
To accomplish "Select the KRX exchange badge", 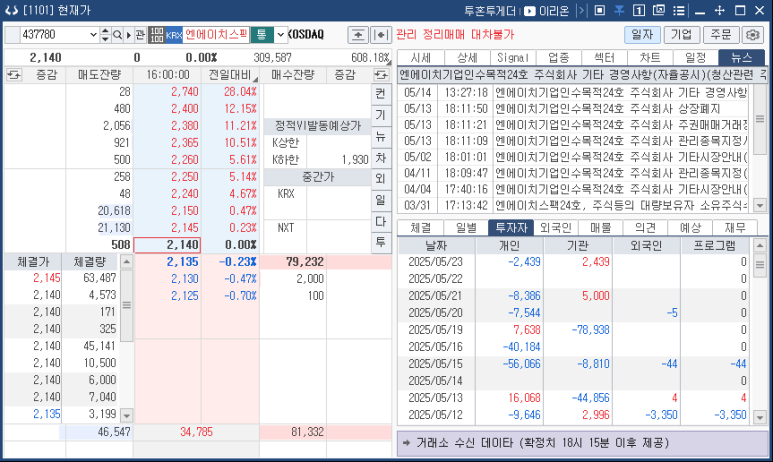I will tap(174, 35).
